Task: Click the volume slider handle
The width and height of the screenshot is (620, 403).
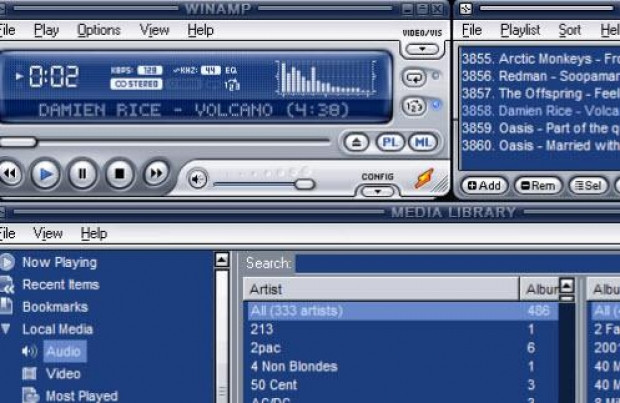Action: pyautogui.click(x=304, y=184)
